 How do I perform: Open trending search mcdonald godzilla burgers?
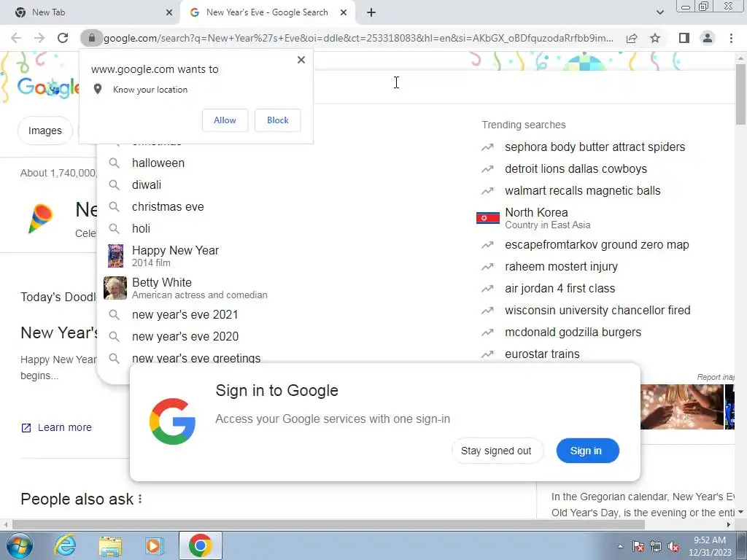tap(573, 332)
